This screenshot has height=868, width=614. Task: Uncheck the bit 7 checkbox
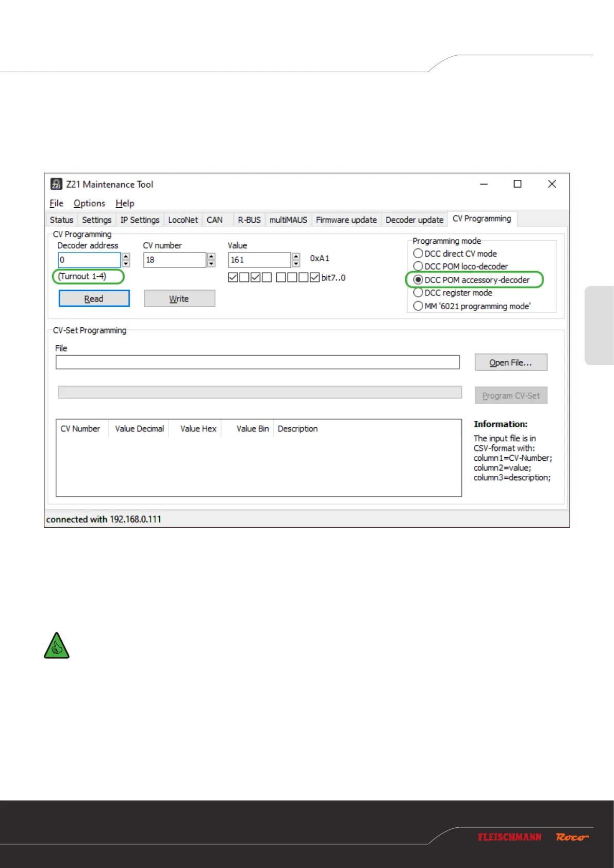coord(233,278)
